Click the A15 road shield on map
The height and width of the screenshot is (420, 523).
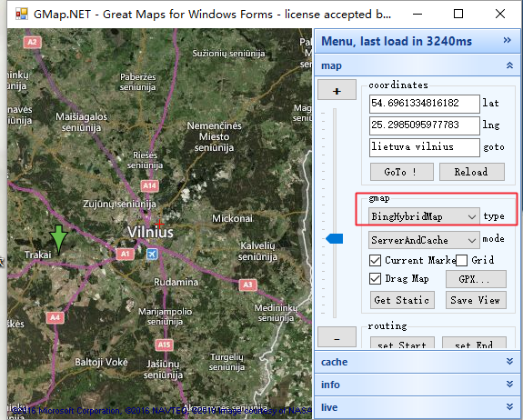(x=164, y=345)
